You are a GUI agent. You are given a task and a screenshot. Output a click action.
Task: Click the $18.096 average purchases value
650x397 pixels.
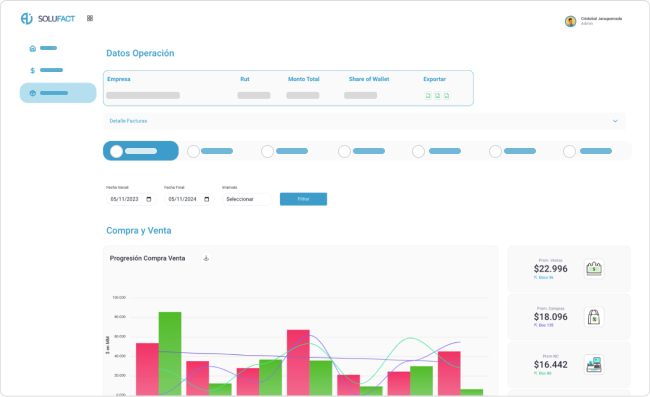(551, 317)
